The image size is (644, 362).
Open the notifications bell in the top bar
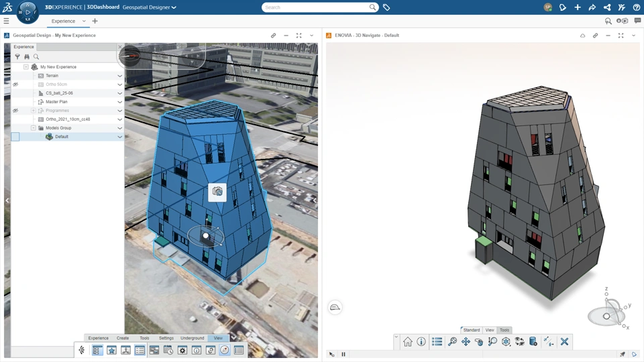[x=563, y=7]
